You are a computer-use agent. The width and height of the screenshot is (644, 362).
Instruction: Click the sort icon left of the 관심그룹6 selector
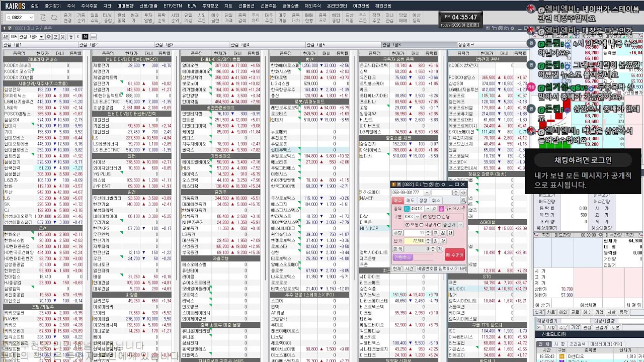point(6,37)
